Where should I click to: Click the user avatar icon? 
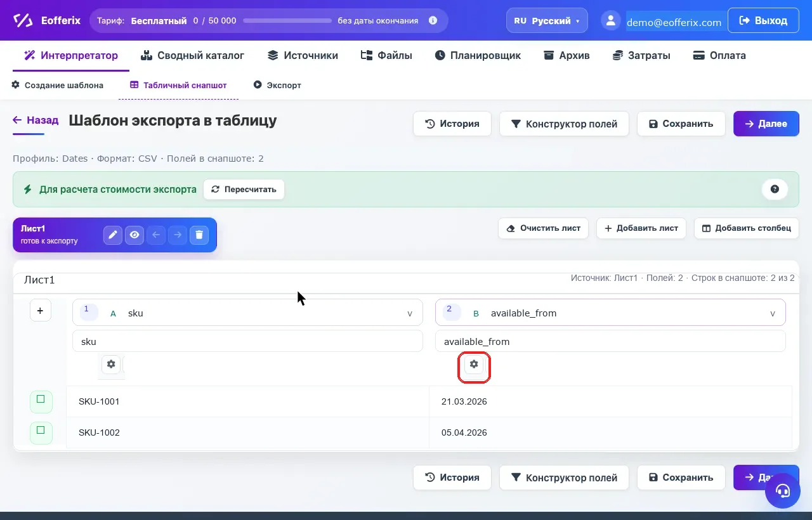610,20
